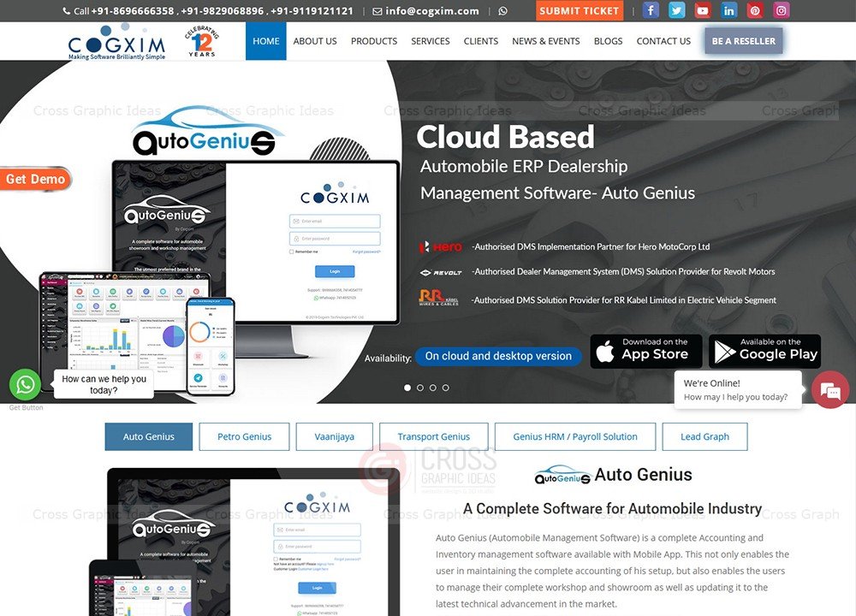Open the Facebook social icon
The height and width of the screenshot is (616, 856).
(x=651, y=10)
